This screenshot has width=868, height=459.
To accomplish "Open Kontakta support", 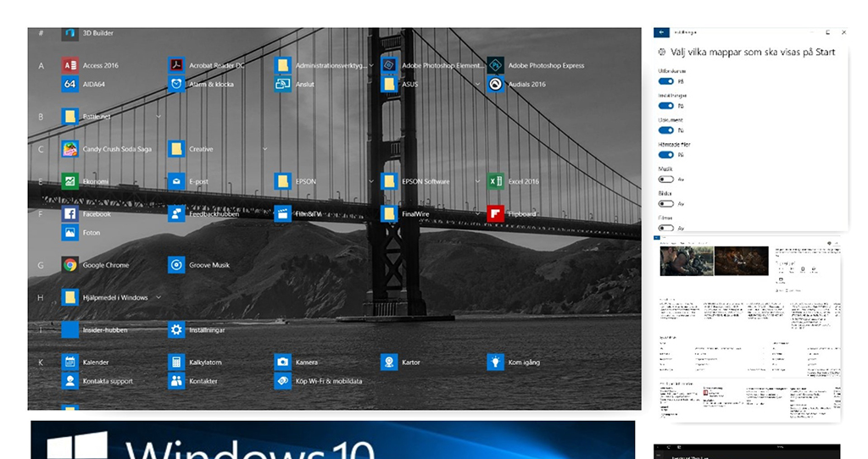I will pos(97,381).
